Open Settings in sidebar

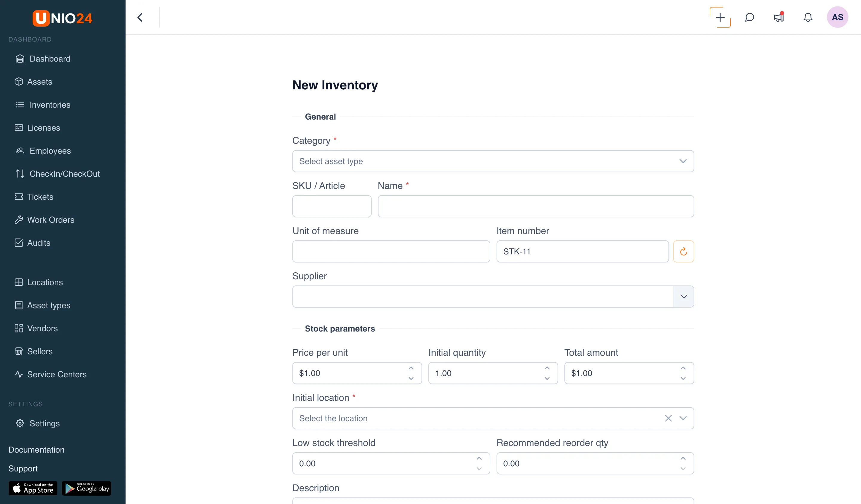[x=38, y=423]
